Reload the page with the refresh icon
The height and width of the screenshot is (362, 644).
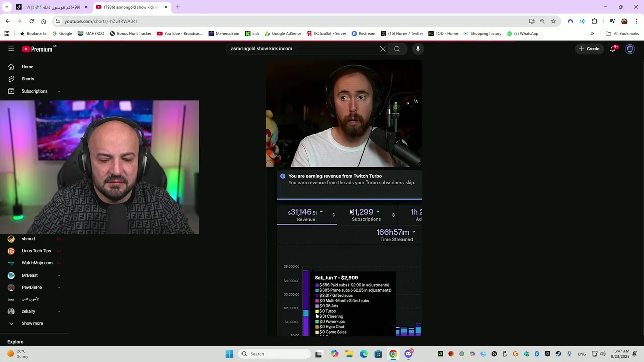click(x=31, y=21)
